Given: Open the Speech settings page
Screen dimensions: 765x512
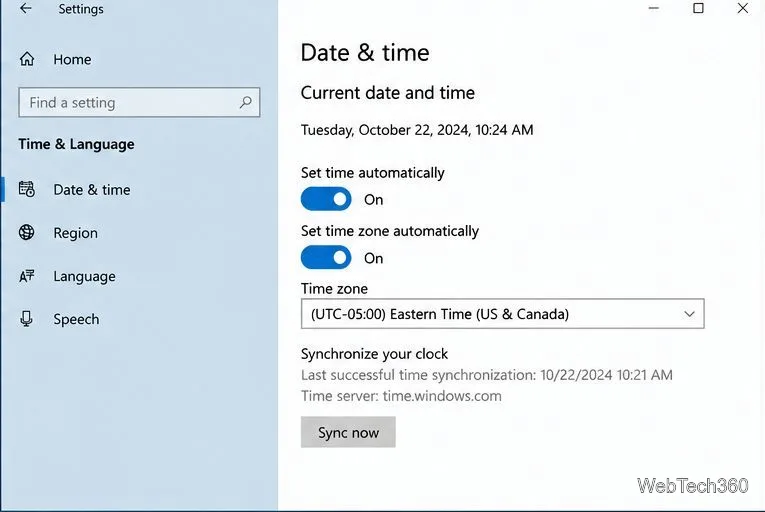Looking at the screenshot, I should pos(76,319).
